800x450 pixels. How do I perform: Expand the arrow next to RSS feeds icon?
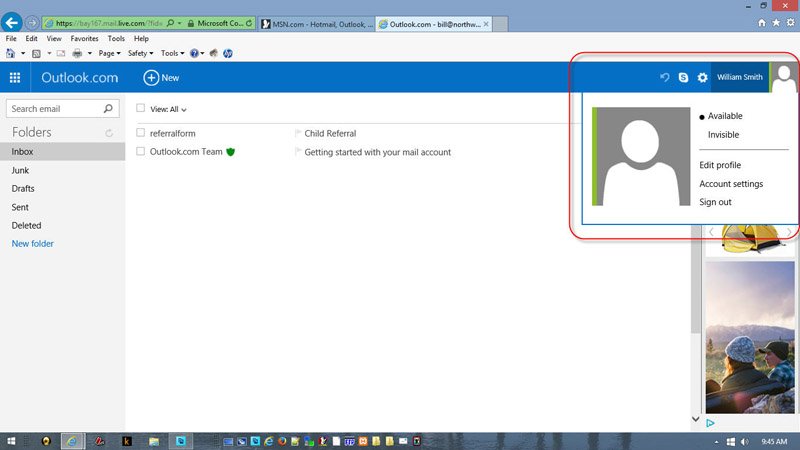[49, 53]
